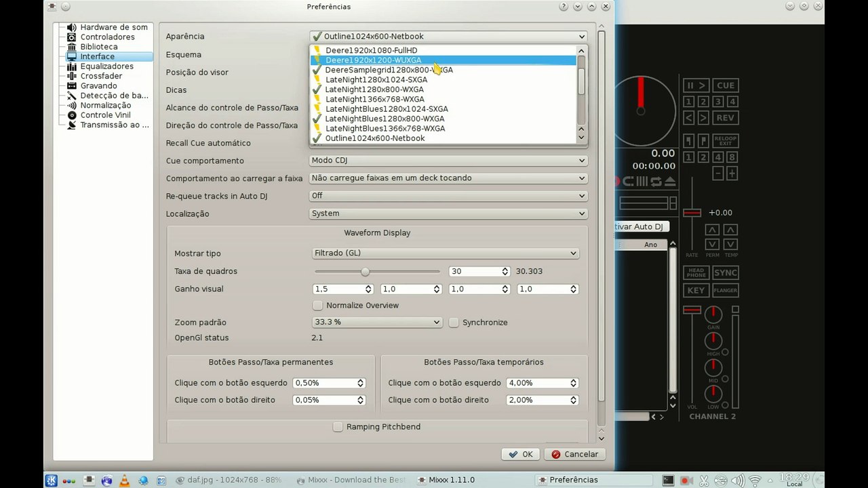Click the GAIN knob on channel 2

point(713,314)
